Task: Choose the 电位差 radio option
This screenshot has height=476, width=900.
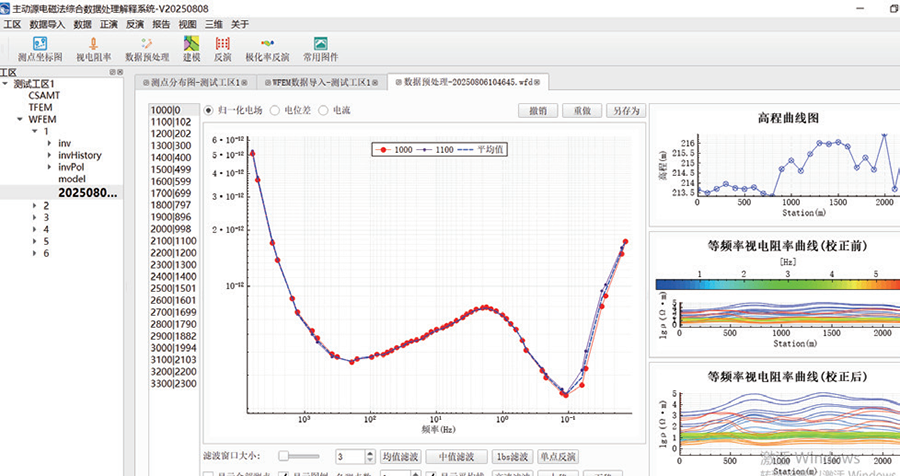Action: (x=276, y=110)
